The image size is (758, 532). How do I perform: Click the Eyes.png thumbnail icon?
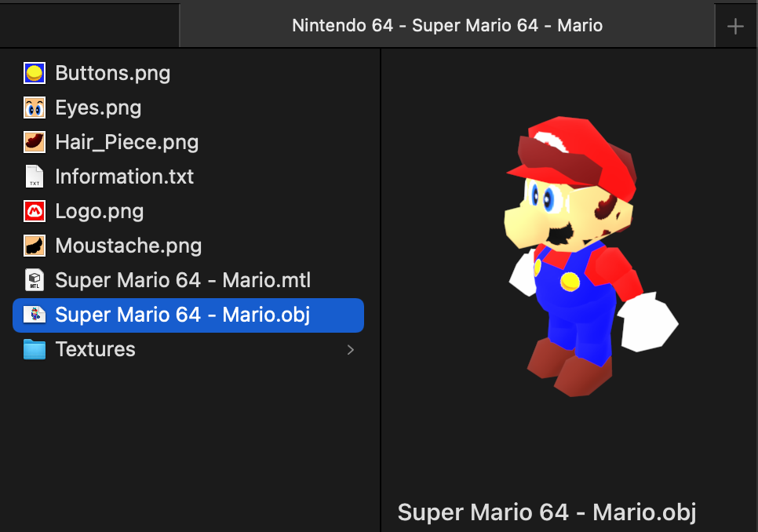point(35,107)
